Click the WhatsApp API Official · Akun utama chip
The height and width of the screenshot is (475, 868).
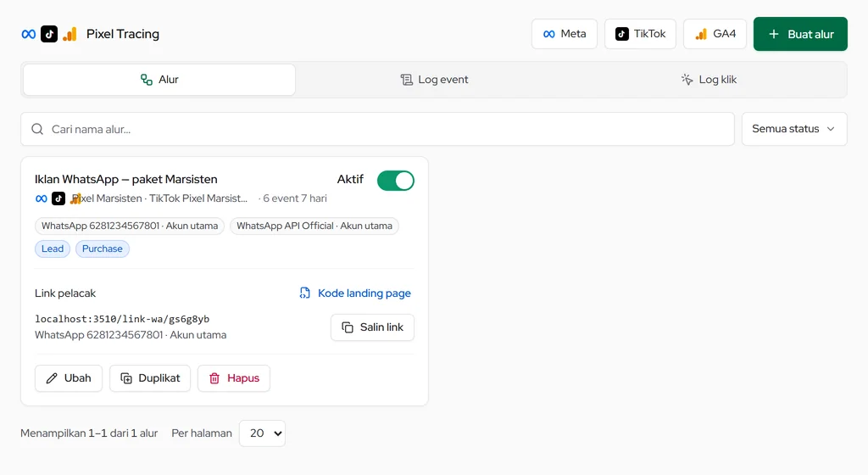[x=314, y=226]
